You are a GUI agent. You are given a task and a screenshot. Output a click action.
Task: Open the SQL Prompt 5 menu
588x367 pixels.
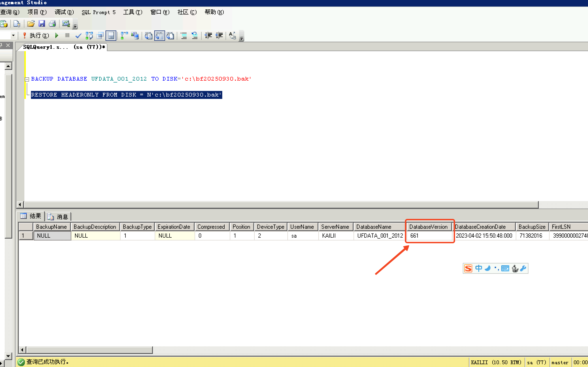(x=98, y=12)
